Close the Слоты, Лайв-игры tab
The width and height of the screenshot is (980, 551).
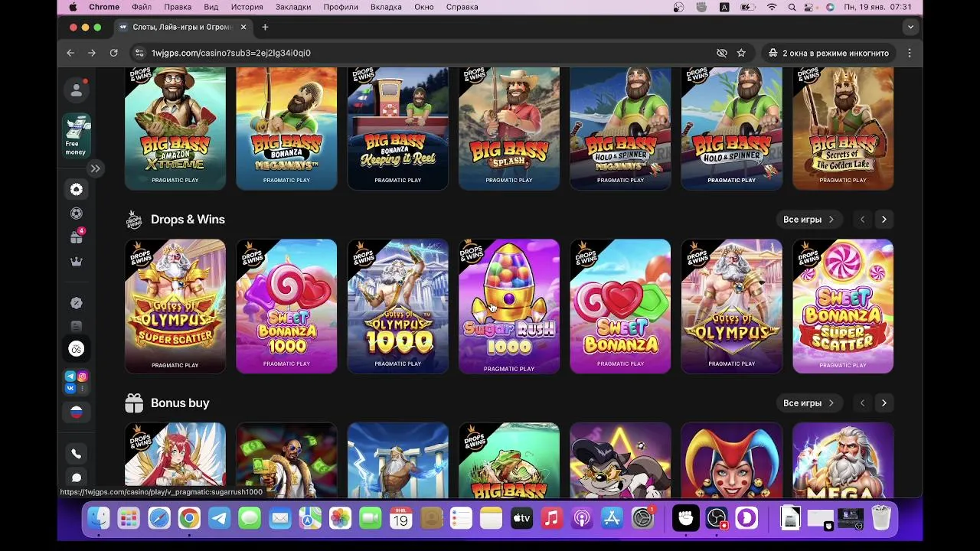point(243,27)
